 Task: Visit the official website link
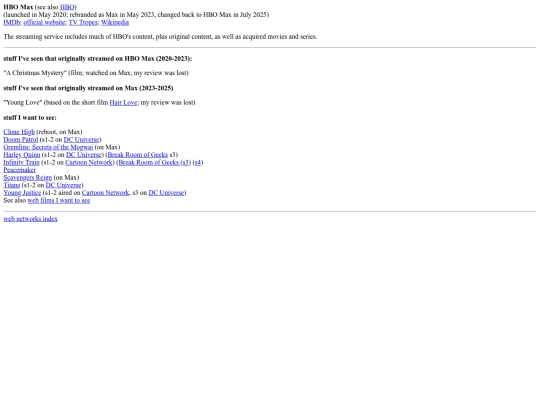44,22
